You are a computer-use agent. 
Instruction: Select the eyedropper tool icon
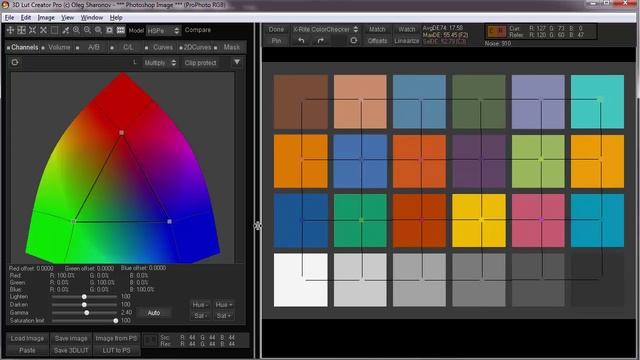pyautogui.click(x=65, y=30)
